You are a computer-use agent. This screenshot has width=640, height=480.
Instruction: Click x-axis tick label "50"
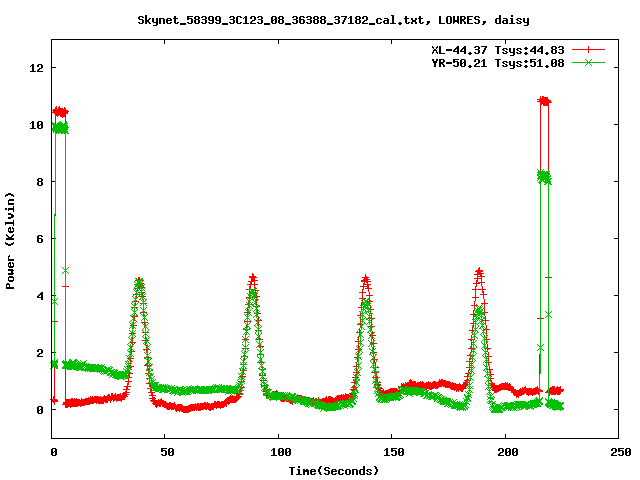click(167, 452)
